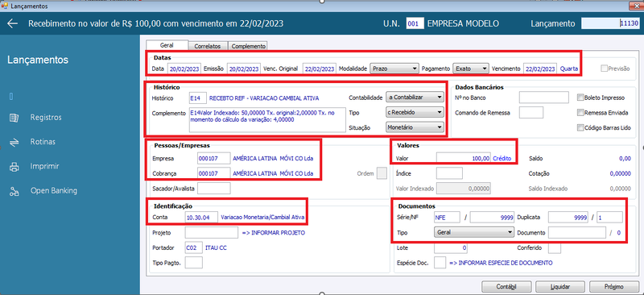
Task: Click the Histórico code field E14
Action: (x=197, y=98)
